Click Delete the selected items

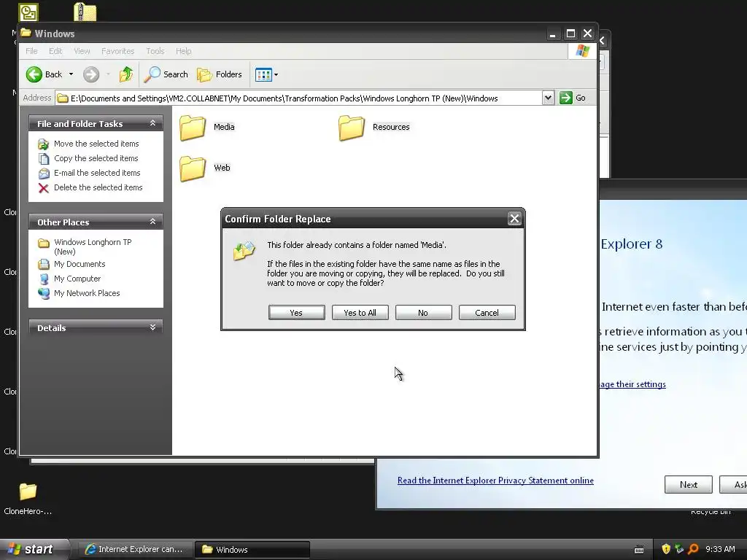pos(98,187)
